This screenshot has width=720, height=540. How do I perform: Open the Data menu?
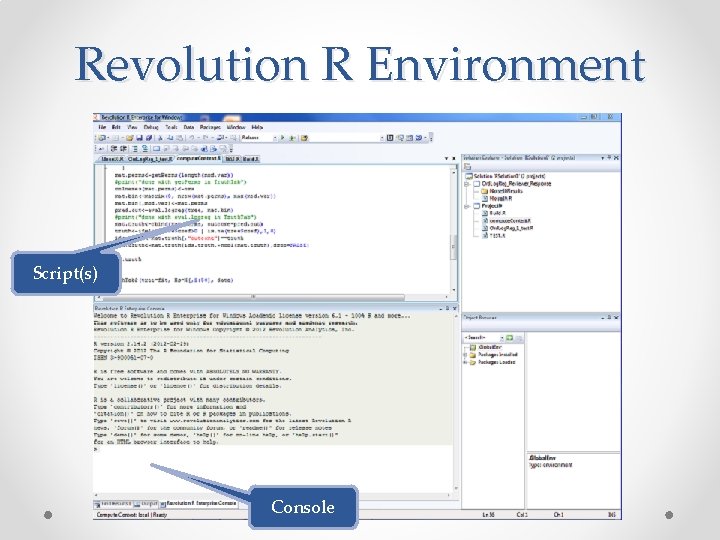point(188,127)
